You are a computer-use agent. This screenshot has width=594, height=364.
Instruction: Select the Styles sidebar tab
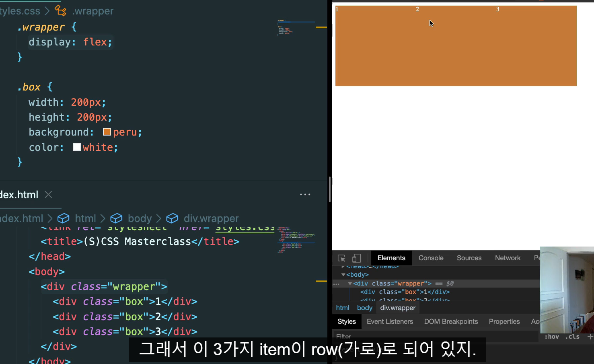347,322
